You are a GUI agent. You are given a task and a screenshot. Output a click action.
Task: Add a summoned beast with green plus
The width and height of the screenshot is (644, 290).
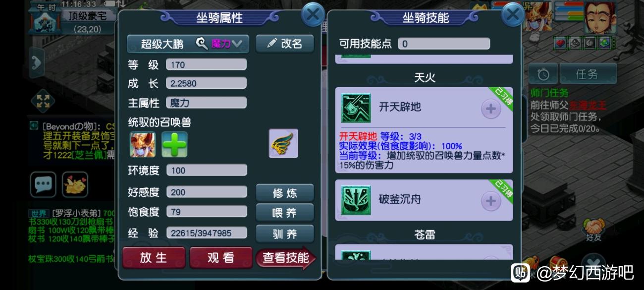pyautogui.click(x=175, y=144)
